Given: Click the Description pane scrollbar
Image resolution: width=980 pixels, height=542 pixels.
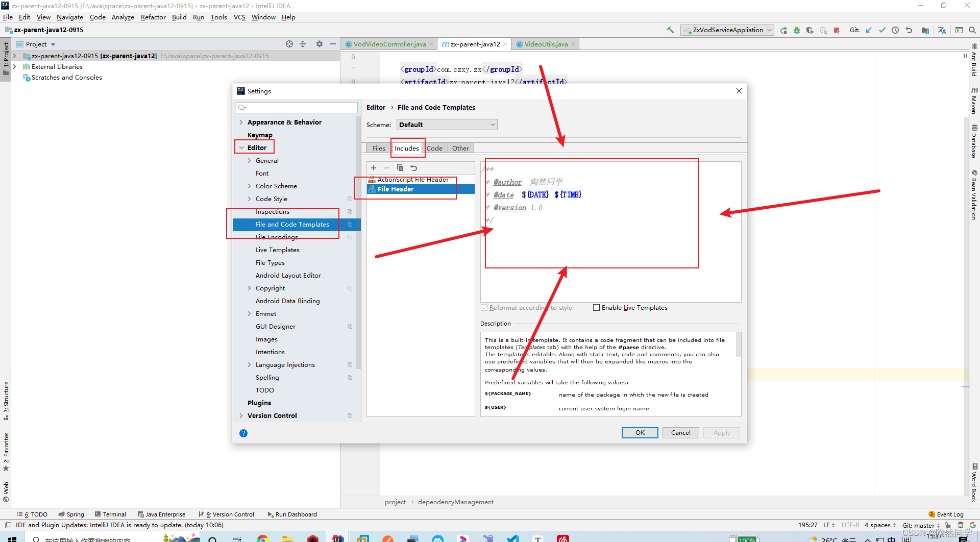Looking at the screenshot, I should (x=739, y=346).
